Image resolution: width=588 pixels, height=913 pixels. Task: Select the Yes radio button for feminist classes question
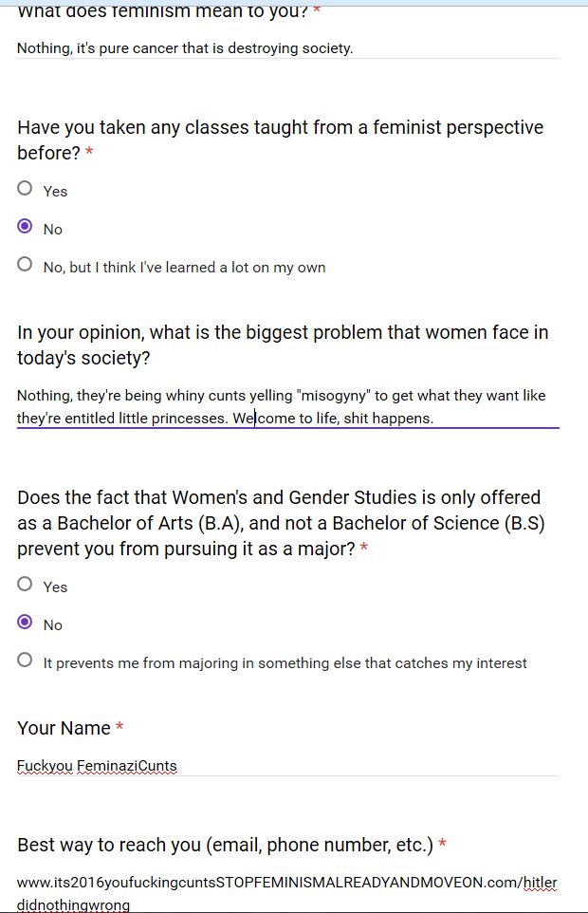[25, 188]
